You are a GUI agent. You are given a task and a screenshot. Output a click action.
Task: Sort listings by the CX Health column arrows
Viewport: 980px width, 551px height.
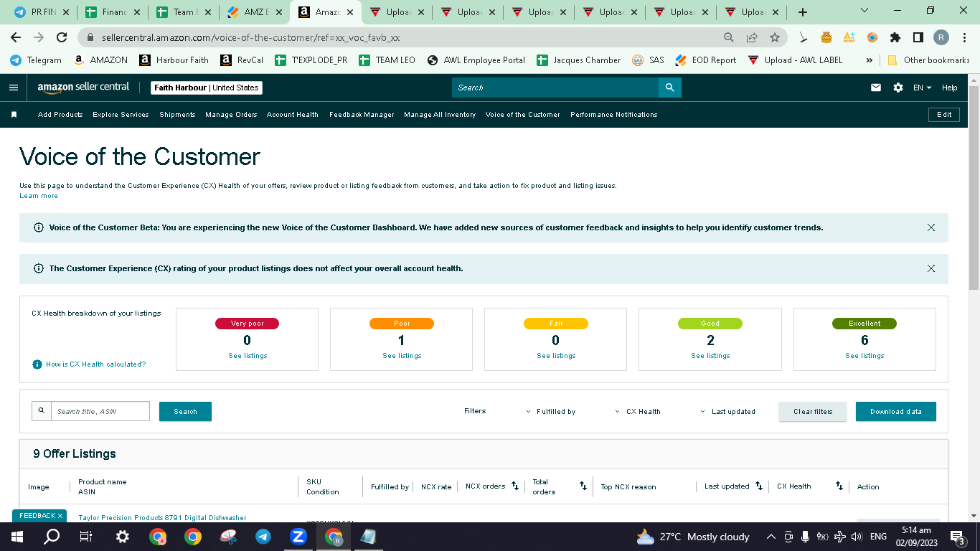point(839,486)
